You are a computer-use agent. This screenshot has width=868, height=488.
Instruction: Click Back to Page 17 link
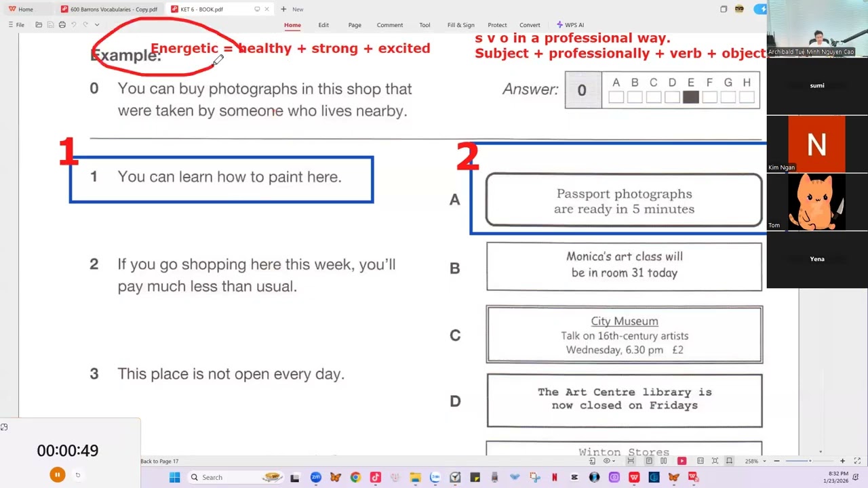click(159, 461)
